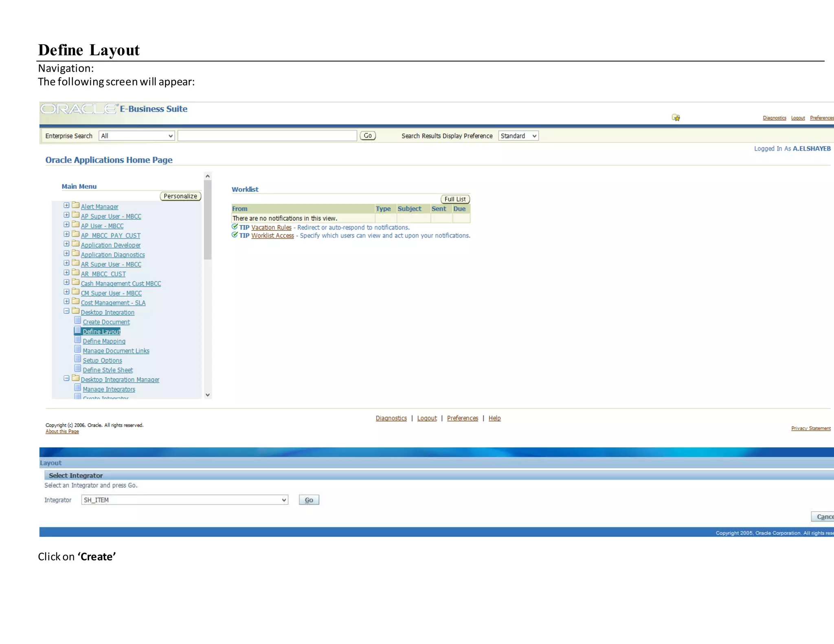834x644 pixels.
Task: Expand the AP_MBCC_PAY_CUST node
Action: [x=66, y=234]
